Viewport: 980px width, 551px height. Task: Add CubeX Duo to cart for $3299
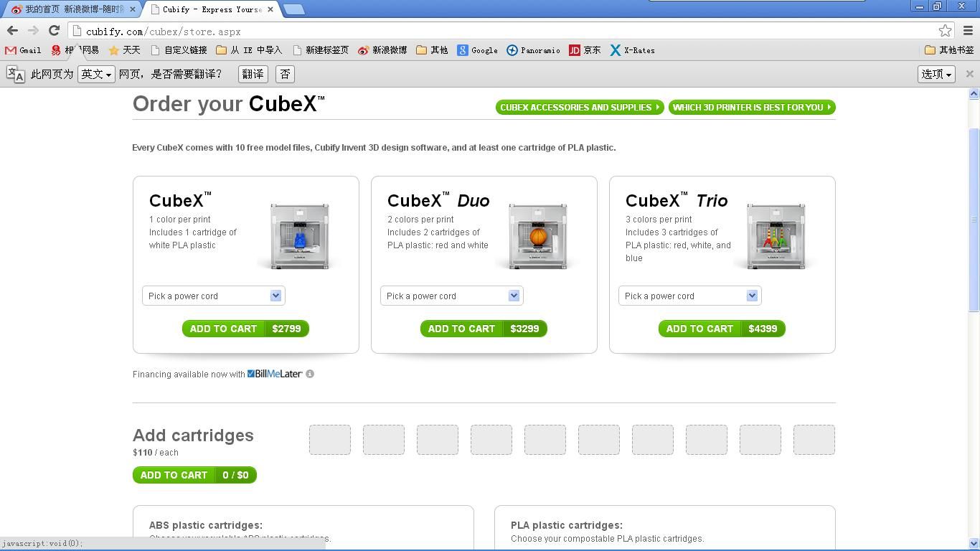484,329
